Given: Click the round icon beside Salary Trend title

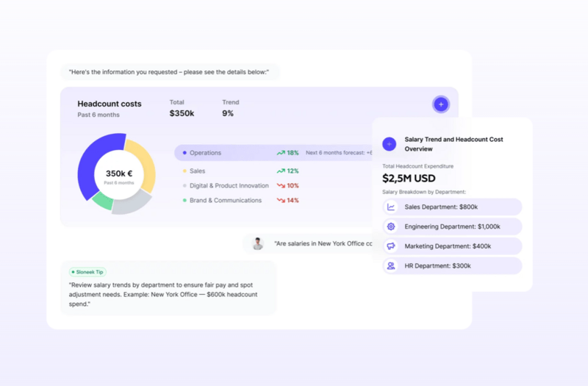Looking at the screenshot, I should pos(390,144).
